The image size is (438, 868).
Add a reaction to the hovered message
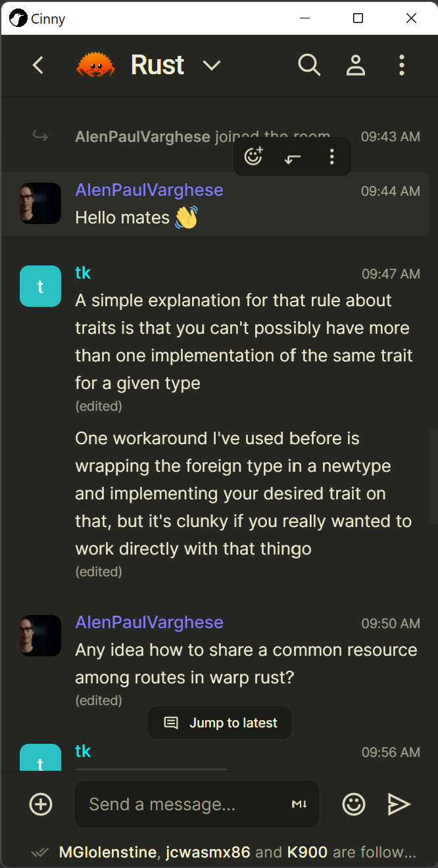(x=253, y=156)
